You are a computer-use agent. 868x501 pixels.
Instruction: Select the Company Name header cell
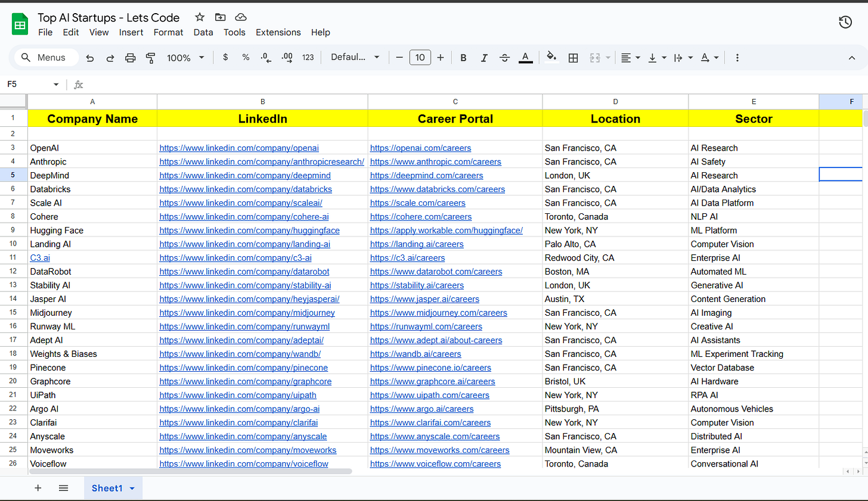pos(92,119)
